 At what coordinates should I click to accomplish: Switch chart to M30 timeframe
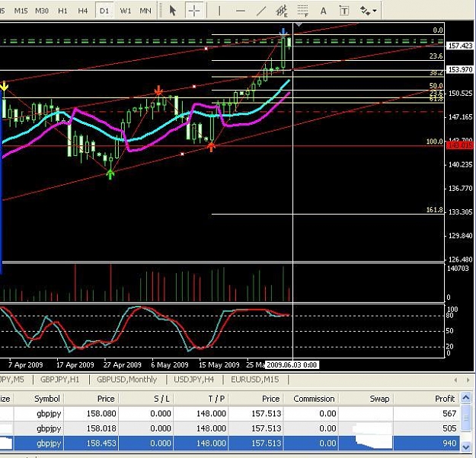(x=42, y=11)
